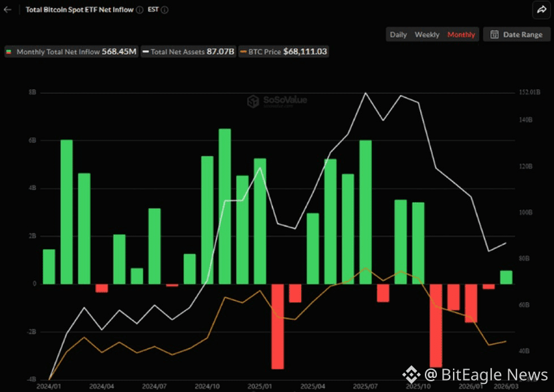
Task: Select the large red outflow bar after 2025/01
Action: coord(278,326)
